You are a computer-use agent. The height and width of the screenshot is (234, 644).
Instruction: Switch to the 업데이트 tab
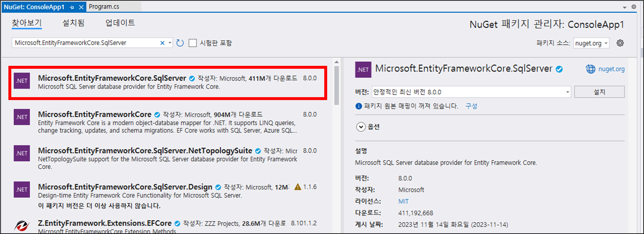tap(120, 23)
